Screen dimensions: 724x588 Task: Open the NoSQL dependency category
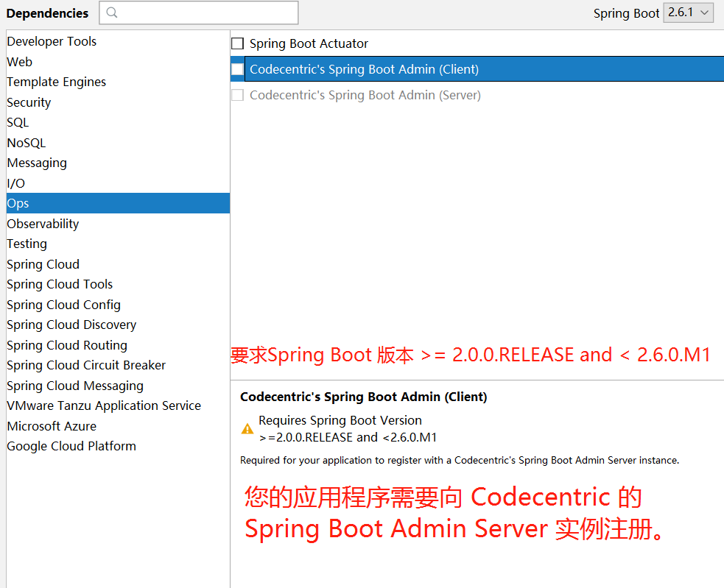[x=26, y=143]
